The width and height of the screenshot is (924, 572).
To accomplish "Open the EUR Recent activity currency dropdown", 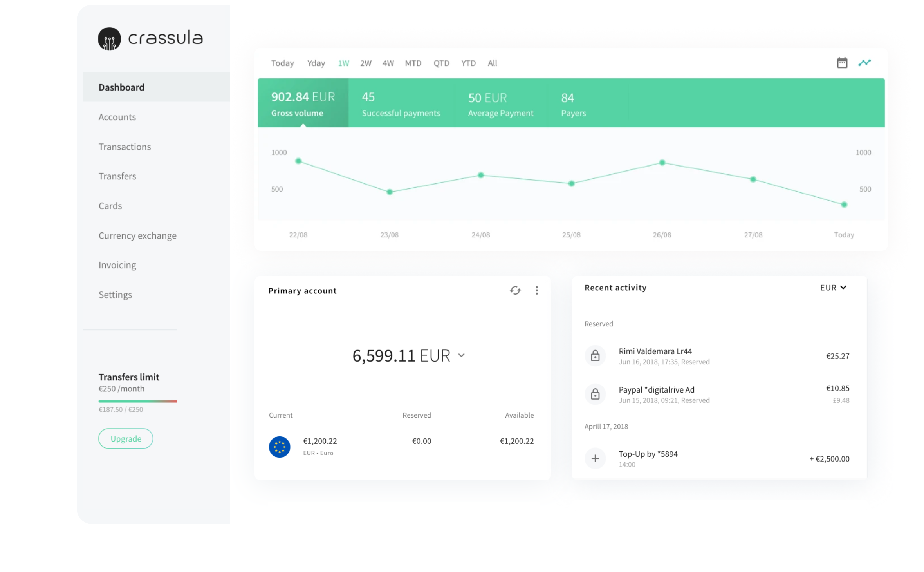I will click(833, 288).
